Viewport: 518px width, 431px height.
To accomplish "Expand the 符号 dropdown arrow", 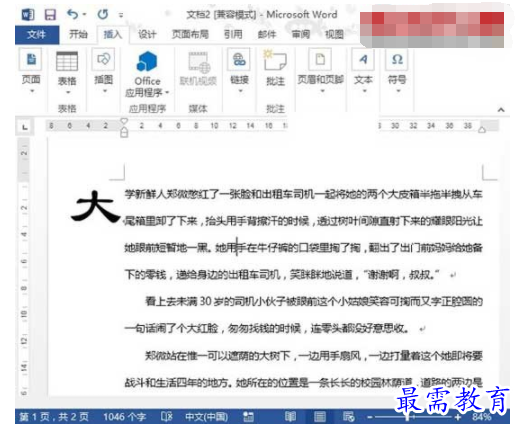I will tap(398, 91).
